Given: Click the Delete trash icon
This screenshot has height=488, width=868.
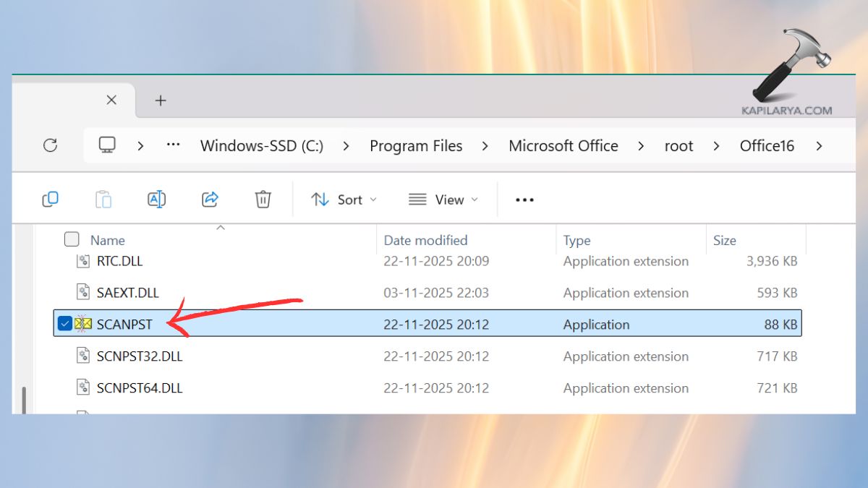Looking at the screenshot, I should click(263, 200).
